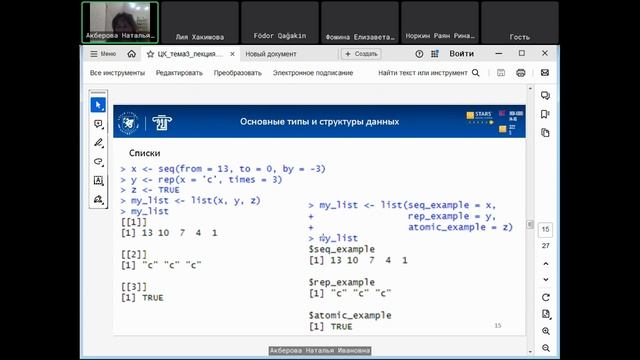Open the Преобразовать menu
The width and height of the screenshot is (640, 360).
(238, 73)
